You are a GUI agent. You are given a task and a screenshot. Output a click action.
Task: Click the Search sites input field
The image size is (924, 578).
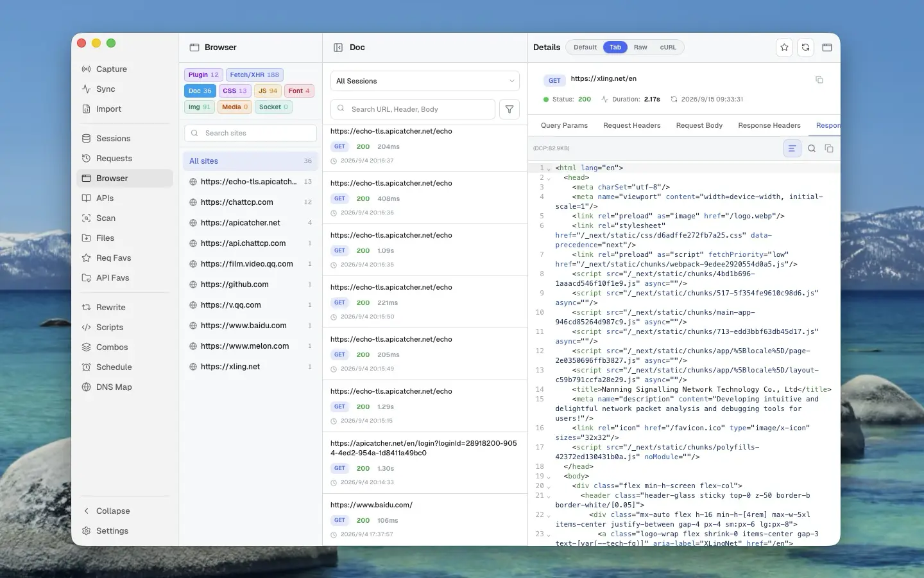[250, 133]
